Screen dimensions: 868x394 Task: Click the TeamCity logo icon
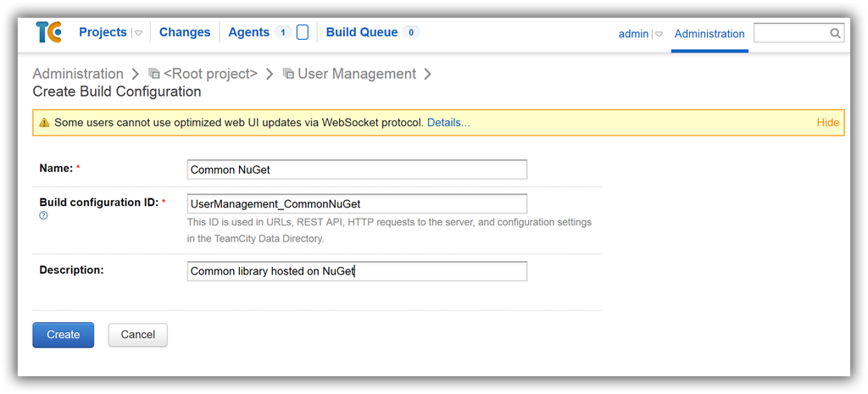pyautogui.click(x=48, y=32)
